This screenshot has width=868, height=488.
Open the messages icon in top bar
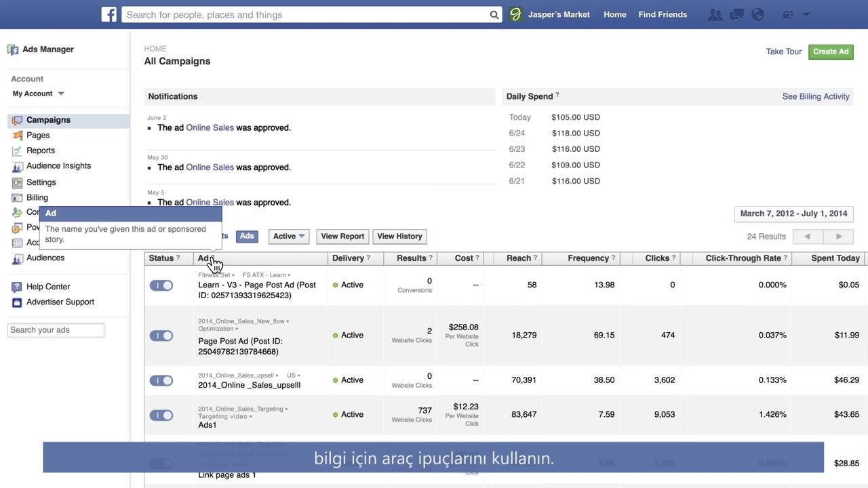(x=736, y=14)
